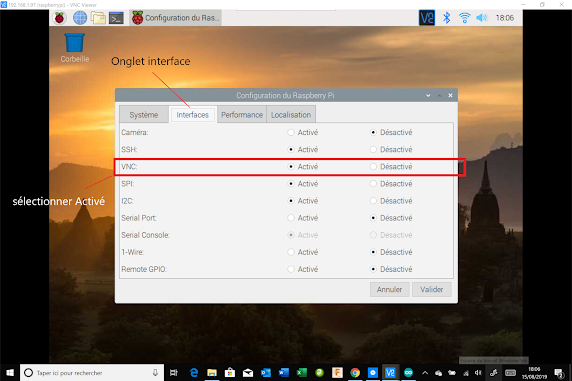The image size is (572, 381).
Task: Select the Interfaces tab
Action: 193,115
